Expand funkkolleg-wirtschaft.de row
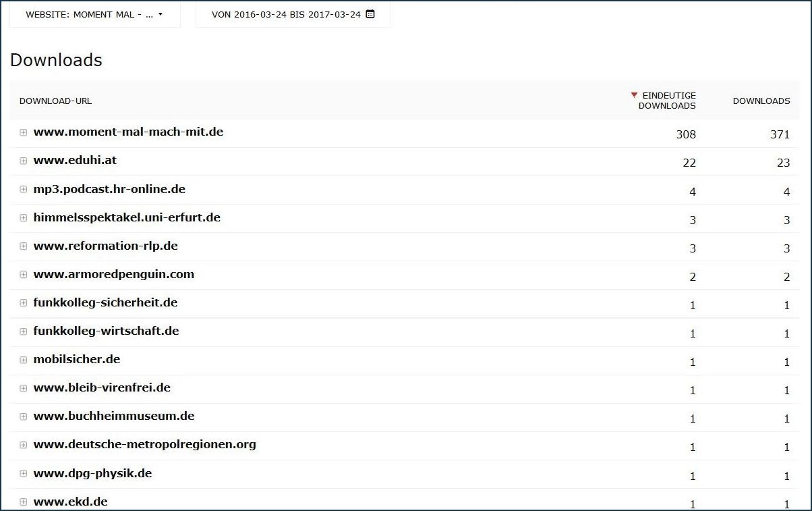The image size is (812, 511). (x=24, y=331)
